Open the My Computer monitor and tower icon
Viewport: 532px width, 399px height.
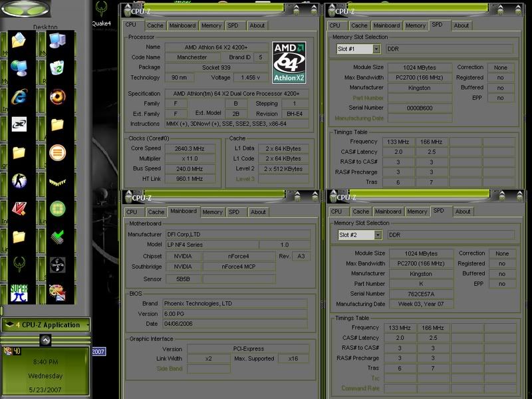click(57, 40)
